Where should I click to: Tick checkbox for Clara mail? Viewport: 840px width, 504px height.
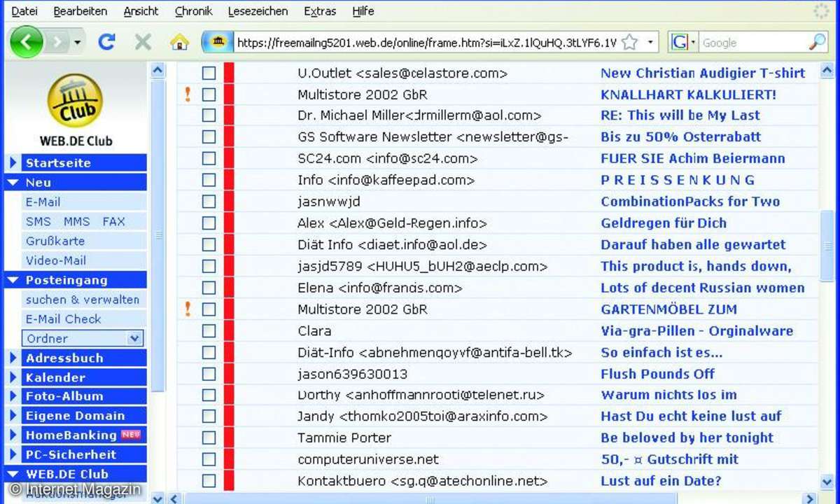[x=209, y=330]
